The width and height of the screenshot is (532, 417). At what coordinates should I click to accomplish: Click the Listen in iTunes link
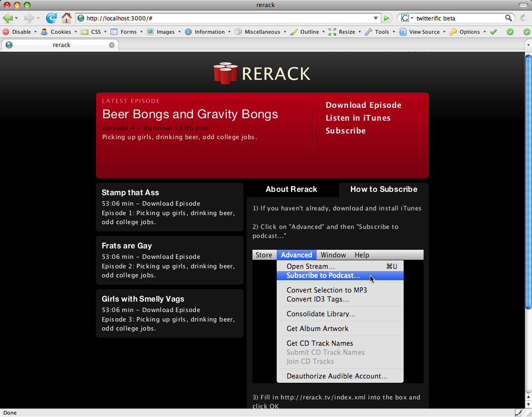click(358, 118)
